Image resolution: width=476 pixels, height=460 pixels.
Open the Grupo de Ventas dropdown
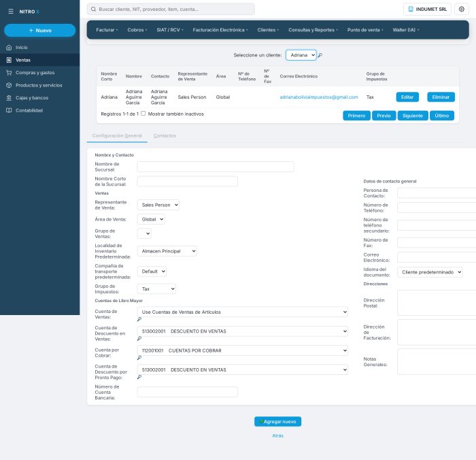(144, 233)
